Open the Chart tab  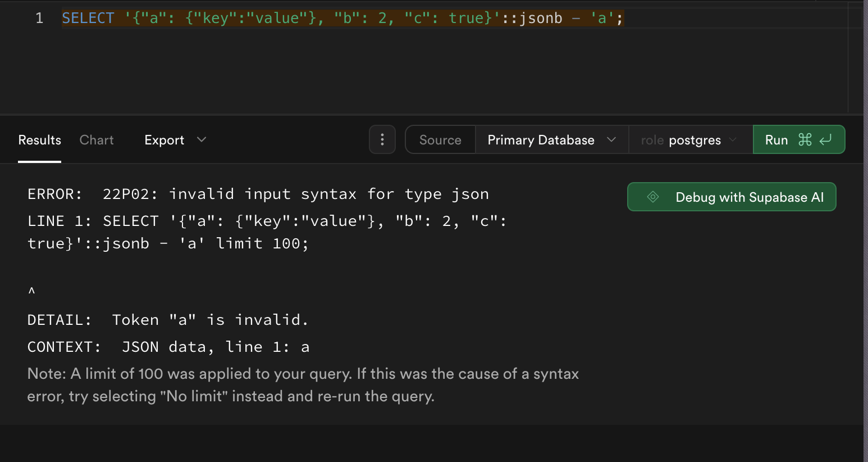point(97,140)
